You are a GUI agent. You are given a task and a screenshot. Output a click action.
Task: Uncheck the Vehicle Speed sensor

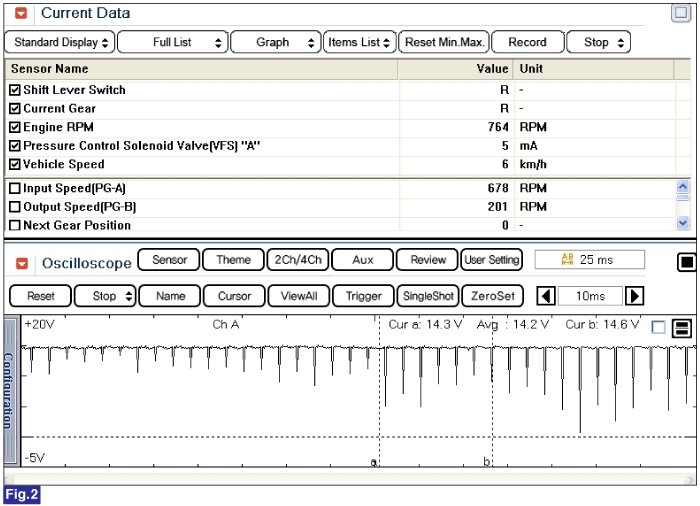pyautogui.click(x=15, y=164)
